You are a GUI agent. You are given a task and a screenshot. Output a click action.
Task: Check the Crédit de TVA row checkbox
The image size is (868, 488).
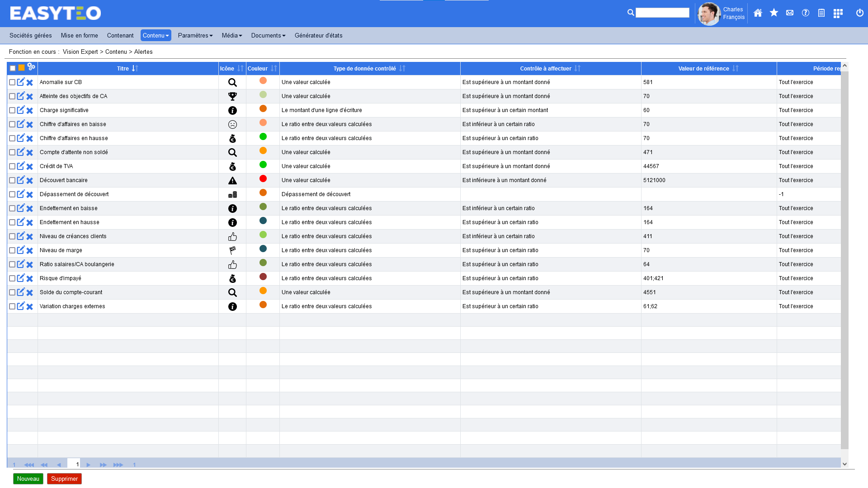click(12, 166)
